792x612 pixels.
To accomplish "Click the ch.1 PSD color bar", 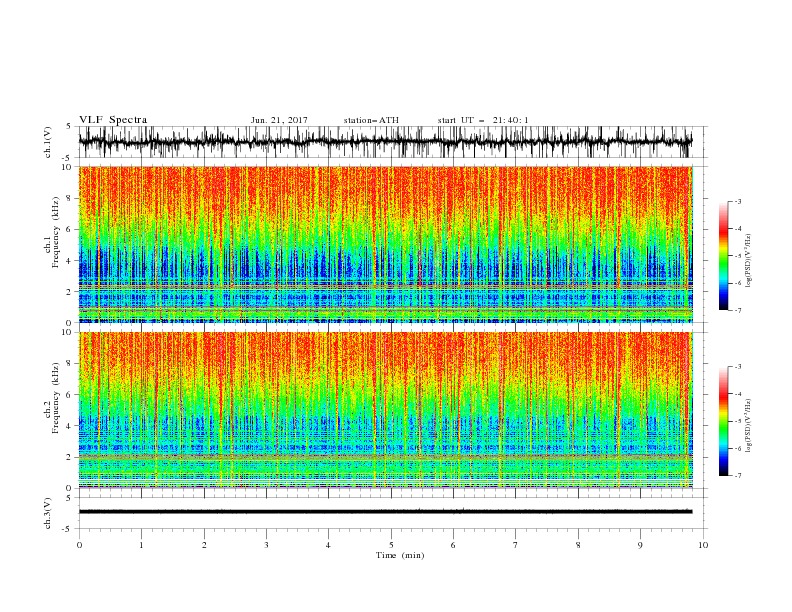I will [x=723, y=256].
